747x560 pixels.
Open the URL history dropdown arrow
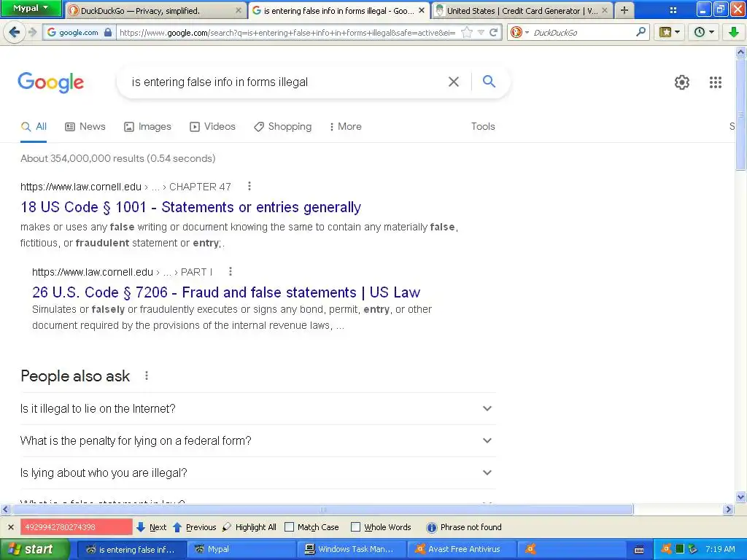[481, 32]
